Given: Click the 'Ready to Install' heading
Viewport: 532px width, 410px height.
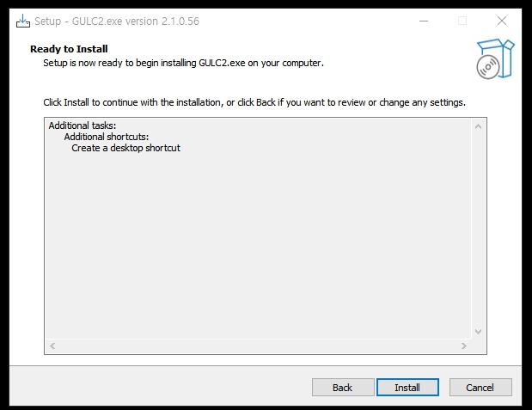Looking at the screenshot, I should coord(69,49).
